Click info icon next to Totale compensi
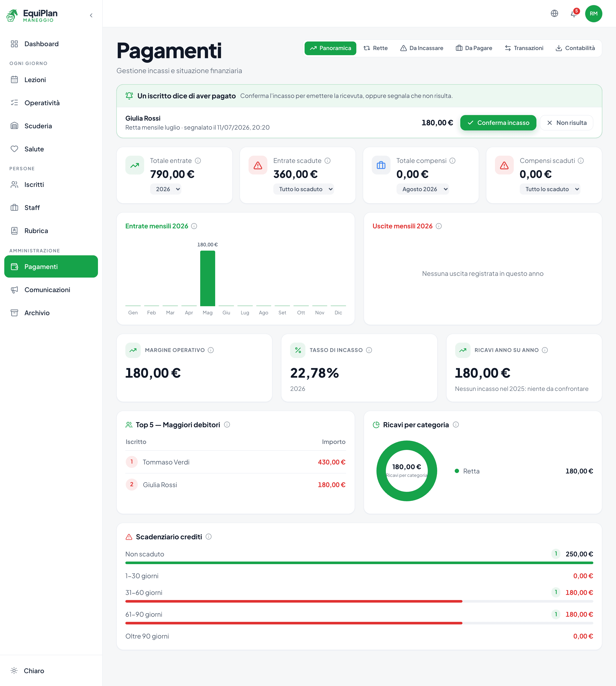616x686 pixels. coord(453,161)
